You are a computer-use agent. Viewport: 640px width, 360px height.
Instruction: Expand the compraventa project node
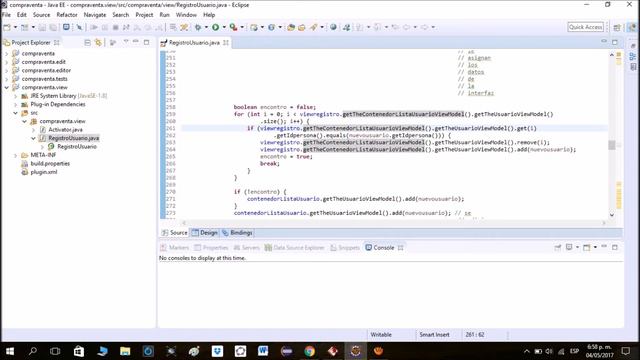[7, 53]
